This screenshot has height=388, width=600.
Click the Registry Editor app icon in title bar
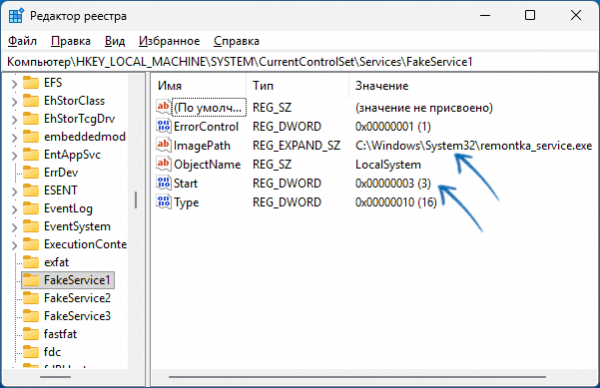pos(16,16)
